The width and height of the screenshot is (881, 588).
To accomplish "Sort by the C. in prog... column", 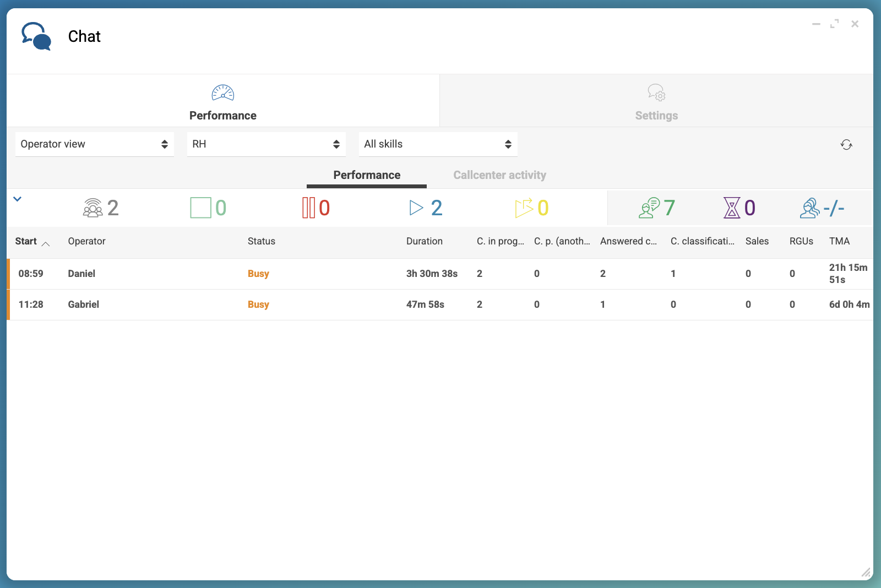I will pyautogui.click(x=501, y=241).
